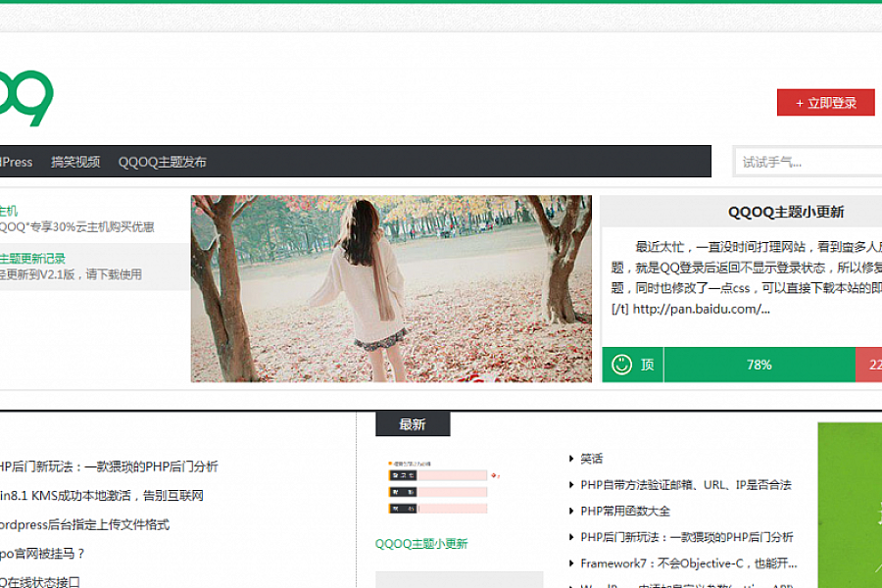
Task: Select the 最新 tab
Action: [413, 424]
